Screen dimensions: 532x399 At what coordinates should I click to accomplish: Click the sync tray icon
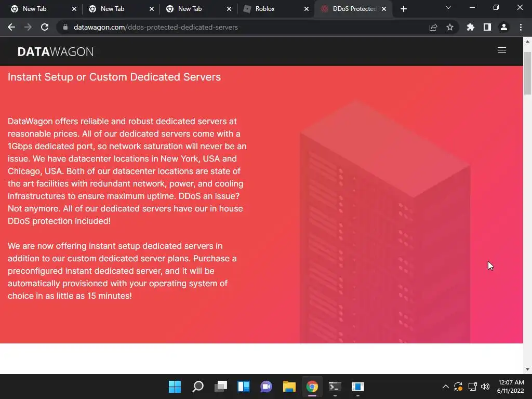point(458,387)
